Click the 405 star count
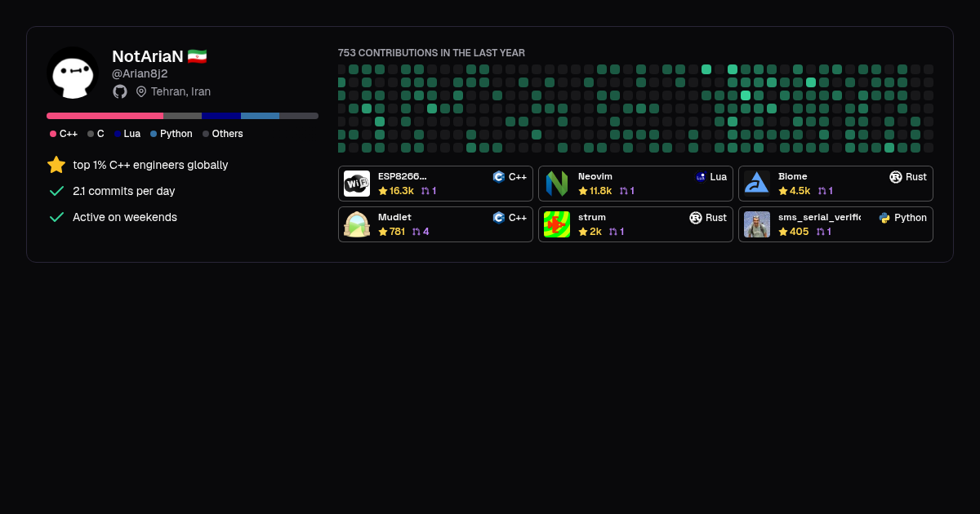This screenshot has height=514, width=980. pos(800,232)
